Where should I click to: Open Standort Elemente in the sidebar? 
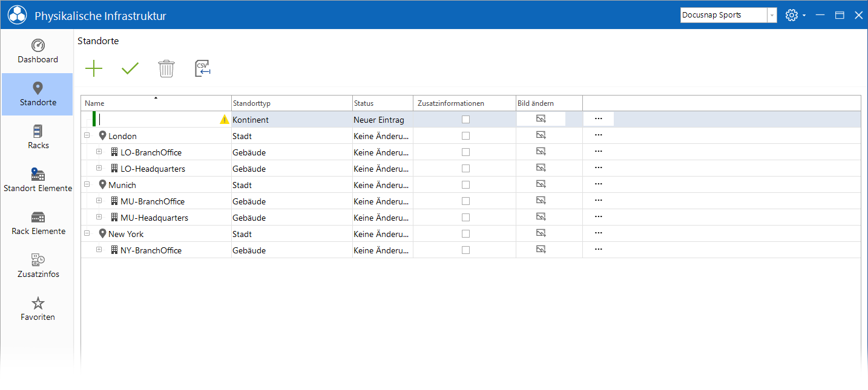tap(38, 180)
